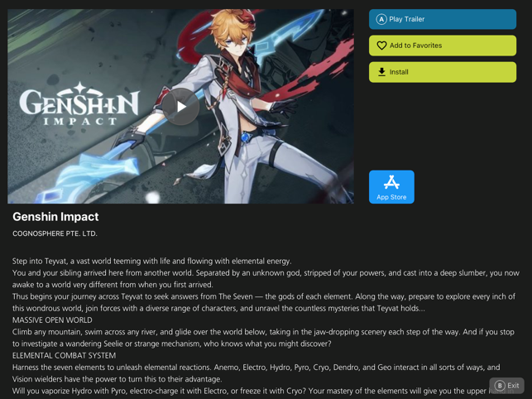This screenshot has width=532, height=399.
Task: Install Genshin Impact
Action: pyautogui.click(x=443, y=72)
